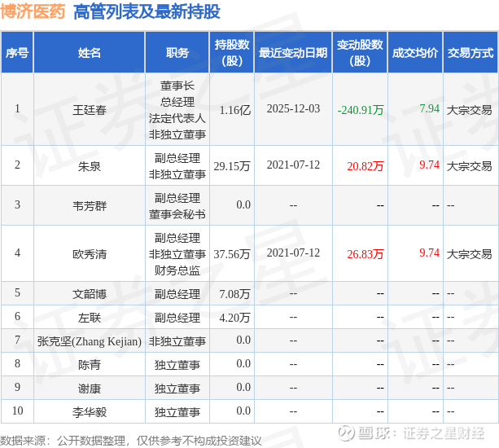
Task: Click 王廷春's holding value 1.16亿
Action: [235, 110]
